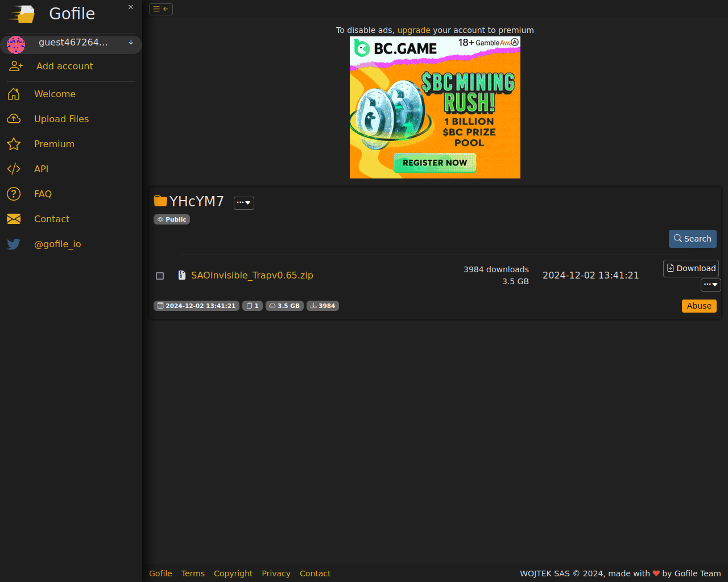Open FAQ menu item
Screen dimensions: 728x582
point(43,194)
